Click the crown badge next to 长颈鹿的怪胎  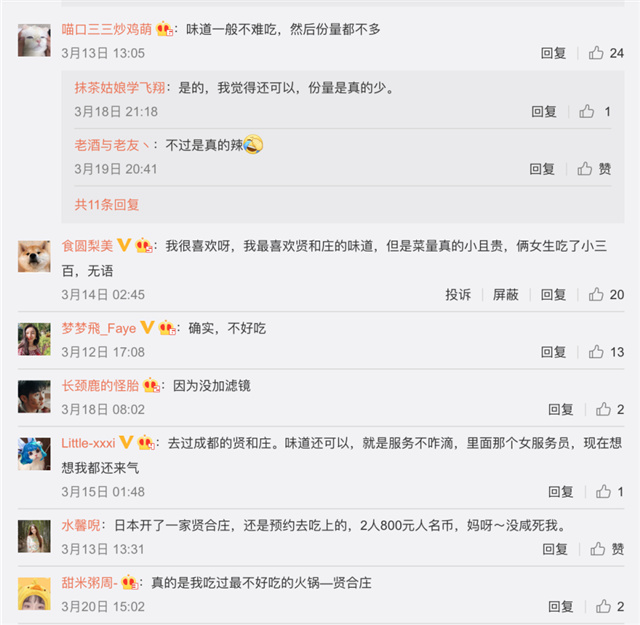[151, 385]
